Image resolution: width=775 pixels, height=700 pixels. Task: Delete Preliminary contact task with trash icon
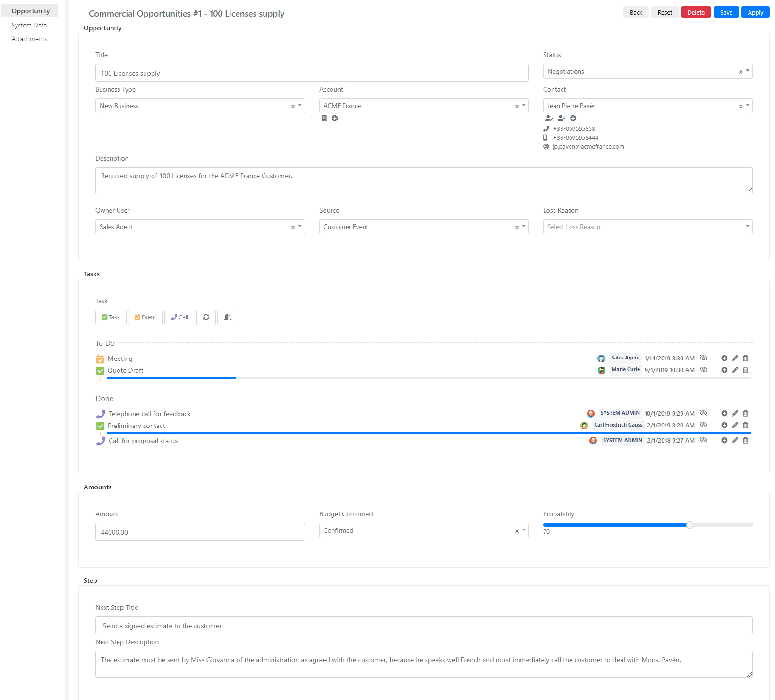(746, 425)
